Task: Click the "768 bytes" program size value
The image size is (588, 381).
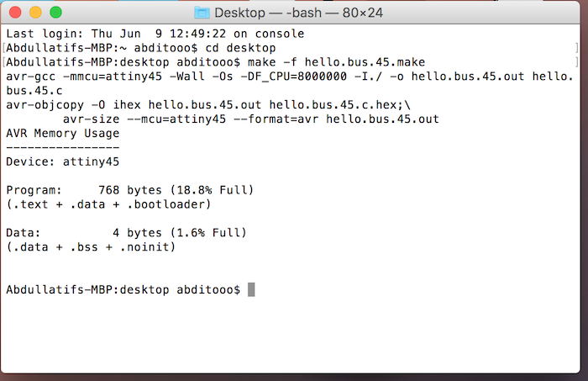Action: tap(130, 190)
